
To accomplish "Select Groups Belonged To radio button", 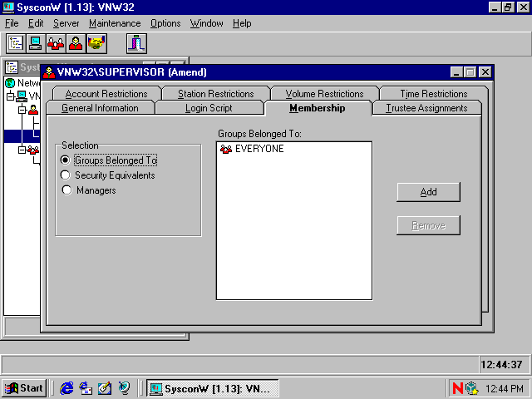I will (x=65, y=160).
